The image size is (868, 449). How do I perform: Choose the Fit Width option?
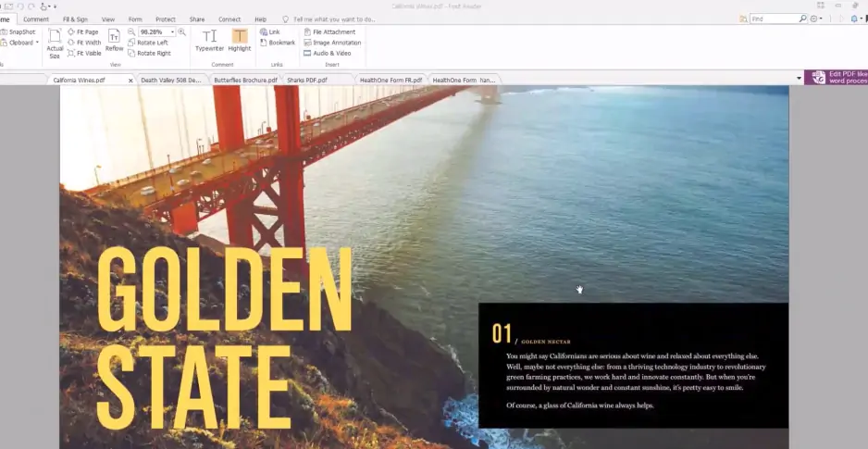click(82, 43)
